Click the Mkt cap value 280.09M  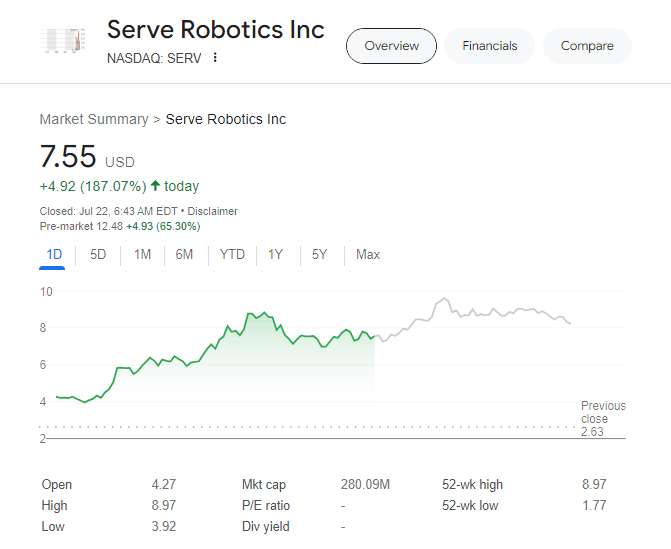point(365,485)
